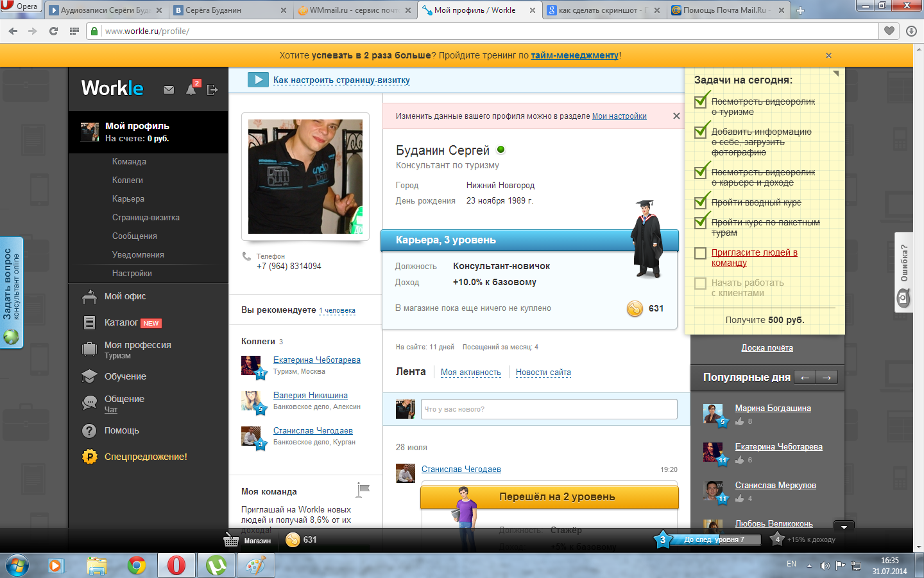Toggle the Добавить информацию о себе checkbox

pos(701,132)
